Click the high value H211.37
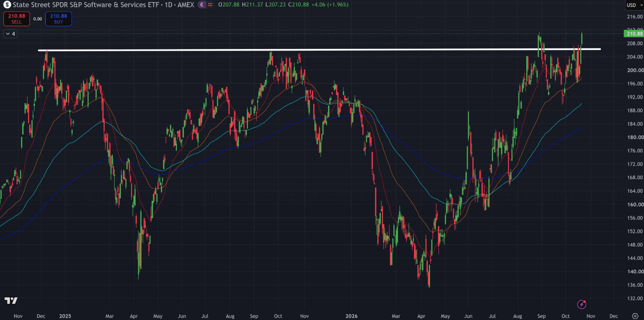This screenshot has height=320, width=644. coord(252,4)
